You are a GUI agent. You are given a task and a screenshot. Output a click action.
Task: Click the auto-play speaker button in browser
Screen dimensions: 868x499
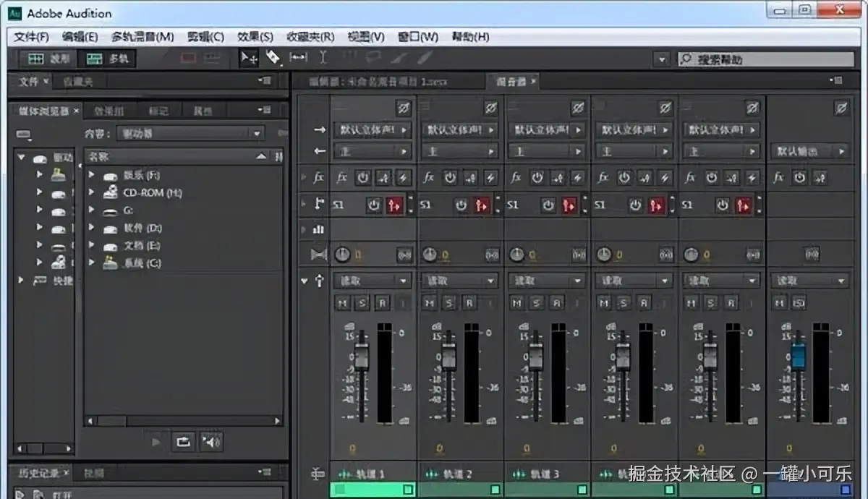click(x=210, y=440)
